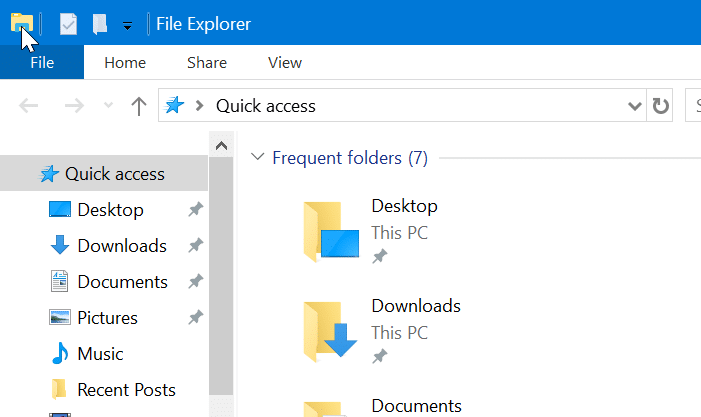Click the pin icon next to sidebar Desktop
The height and width of the screenshot is (417, 701).
(195, 209)
